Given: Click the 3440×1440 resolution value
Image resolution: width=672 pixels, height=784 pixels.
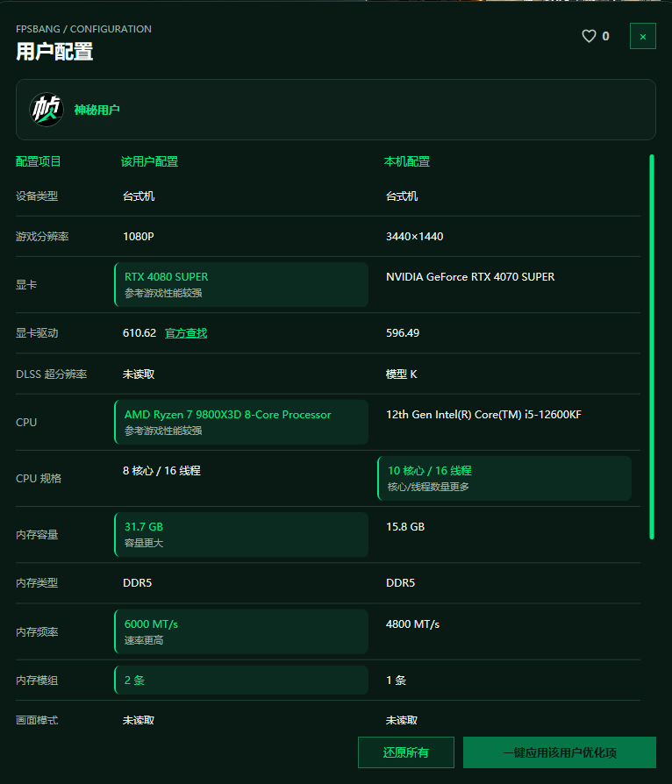Looking at the screenshot, I should (414, 237).
